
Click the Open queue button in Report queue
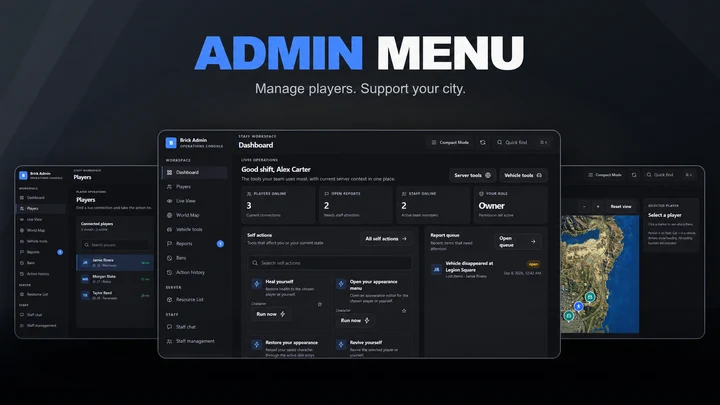pyautogui.click(x=518, y=242)
